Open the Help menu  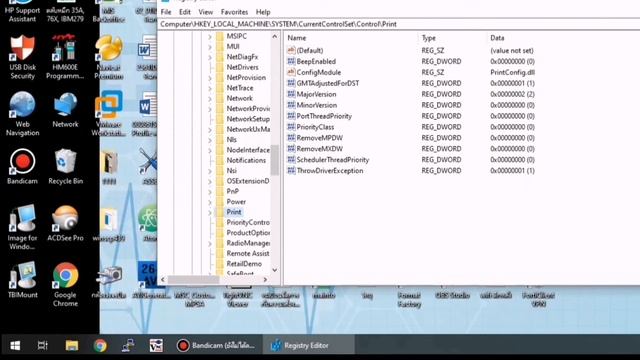coord(263,12)
